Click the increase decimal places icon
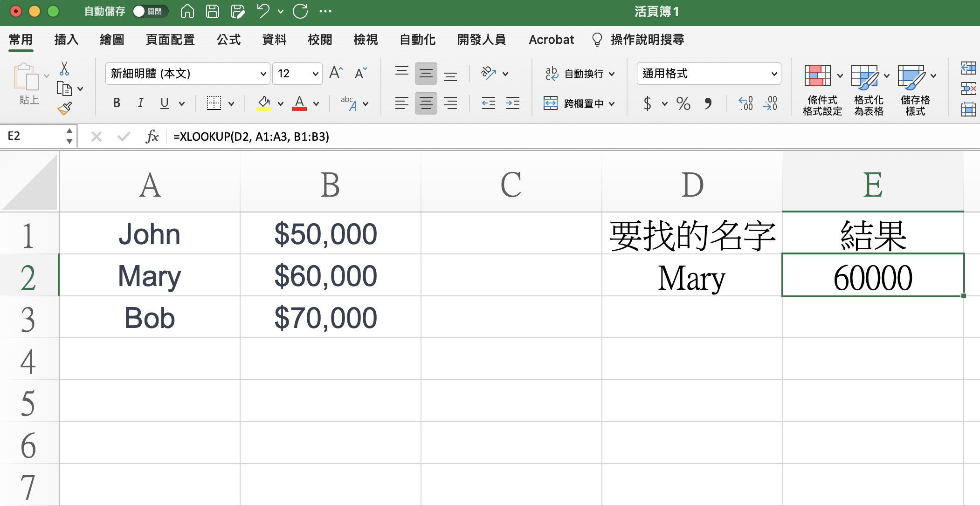 point(745,103)
